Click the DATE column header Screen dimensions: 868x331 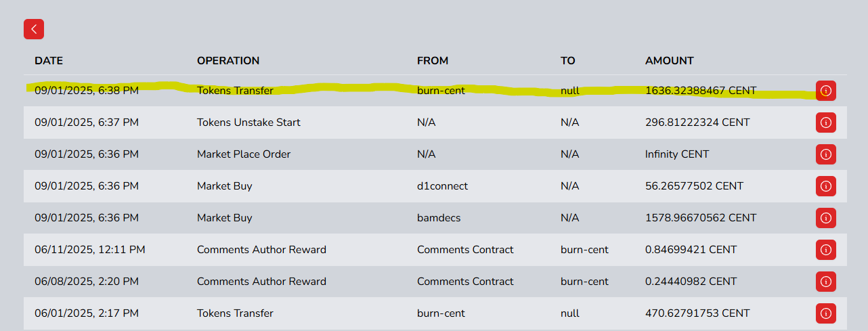coord(49,61)
